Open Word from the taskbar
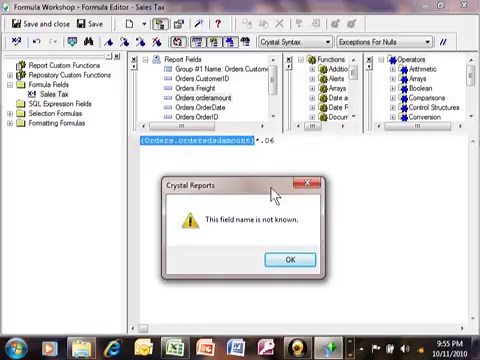480x360 pixels. [236, 349]
